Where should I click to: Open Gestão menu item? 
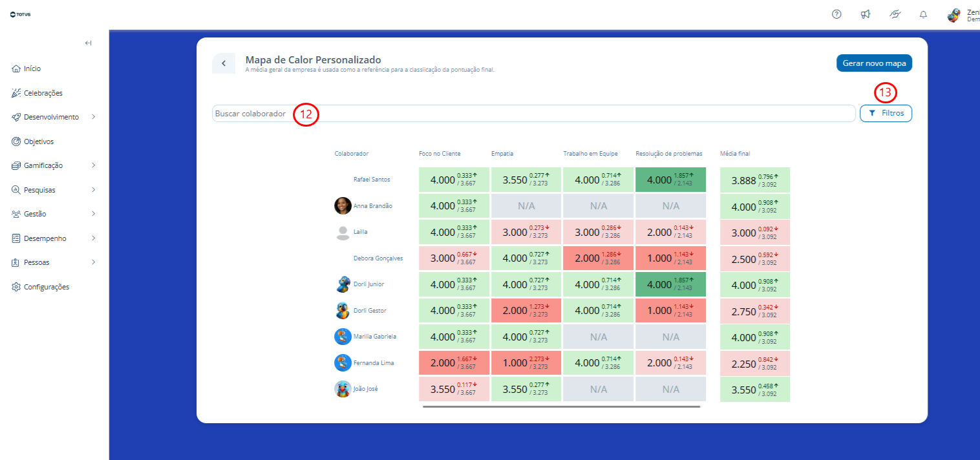(35, 214)
